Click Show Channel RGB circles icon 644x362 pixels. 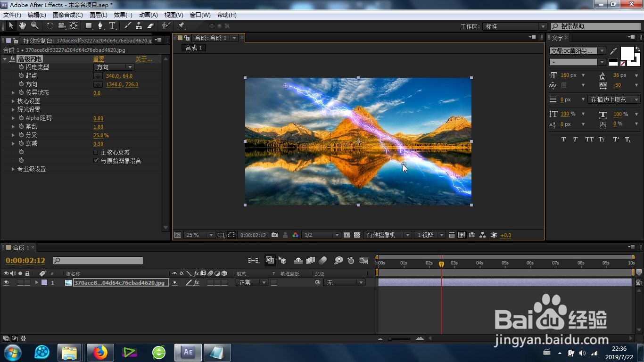tap(295, 235)
